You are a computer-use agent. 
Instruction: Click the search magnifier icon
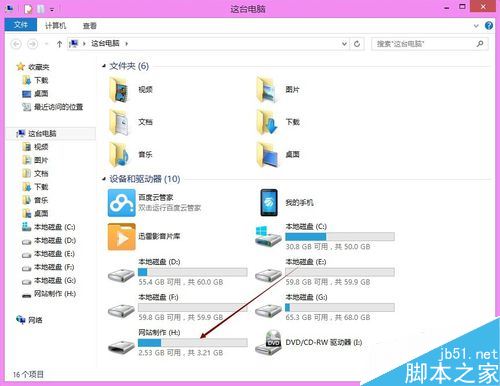480,44
